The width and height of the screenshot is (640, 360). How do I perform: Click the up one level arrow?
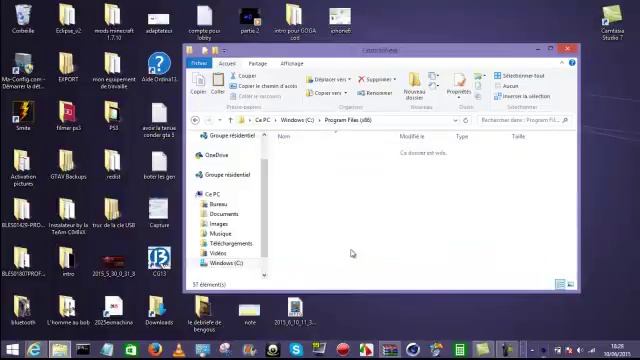coord(230,120)
